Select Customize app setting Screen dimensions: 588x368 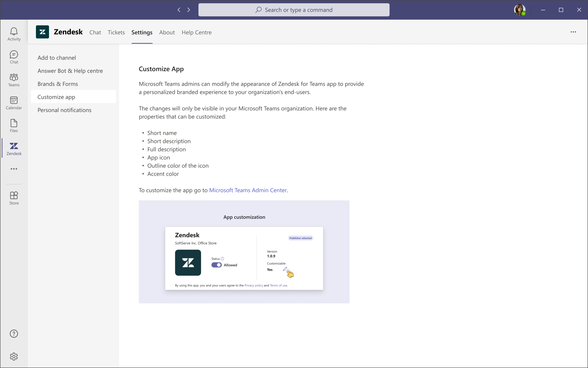[x=73, y=97]
